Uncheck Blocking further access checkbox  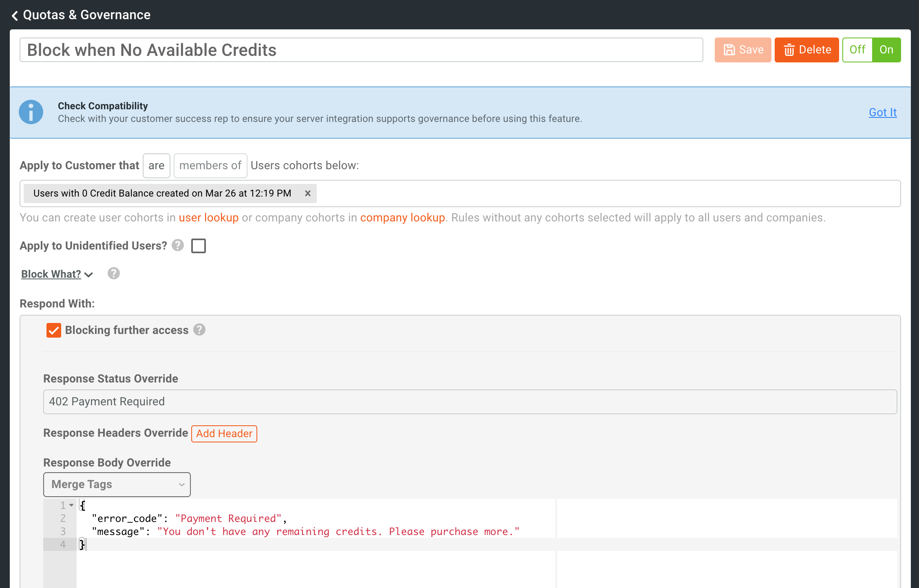point(54,330)
